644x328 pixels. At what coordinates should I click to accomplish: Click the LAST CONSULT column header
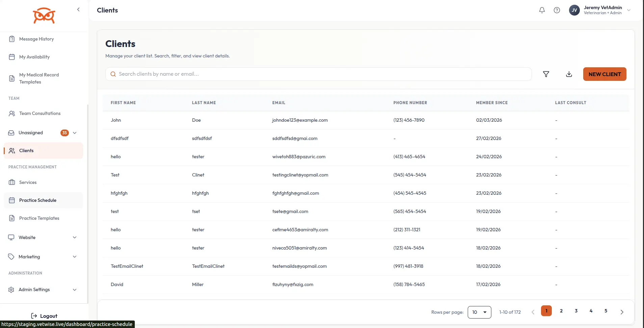click(x=570, y=103)
